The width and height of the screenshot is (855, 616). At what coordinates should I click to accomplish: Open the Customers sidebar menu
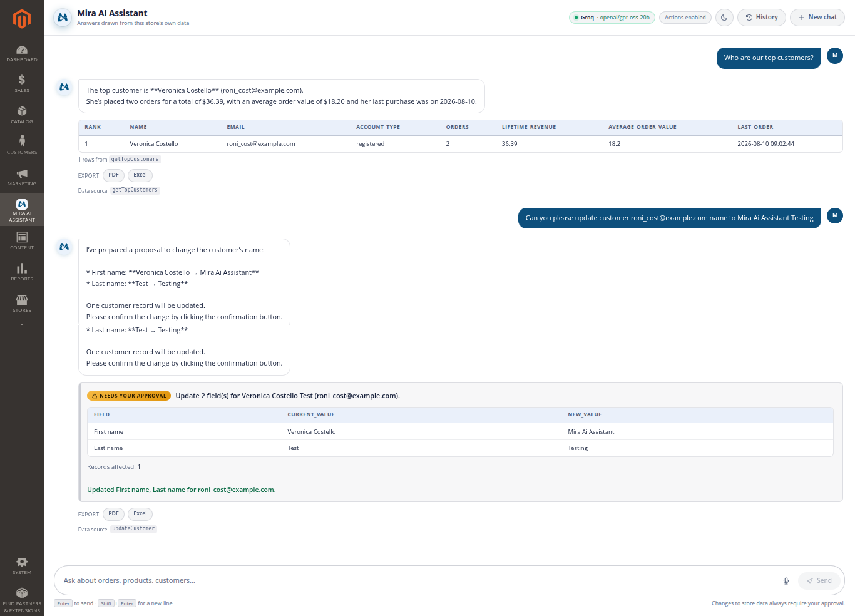pyautogui.click(x=22, y=146)
